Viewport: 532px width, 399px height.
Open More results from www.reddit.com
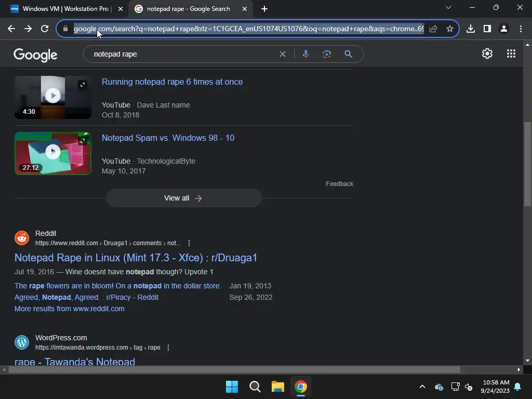69,309
